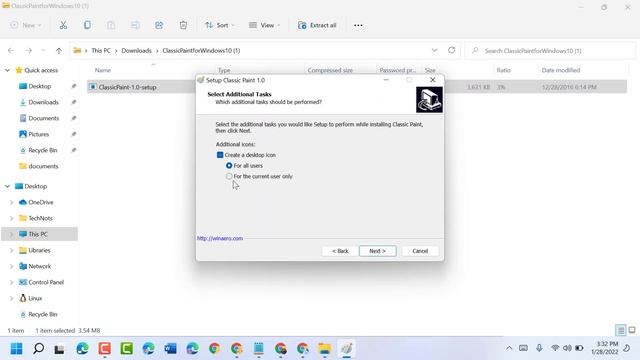Click the ClassicPaint-1.0-setup file icon
The width and height of the screenshot is (640, 360).
93,87
